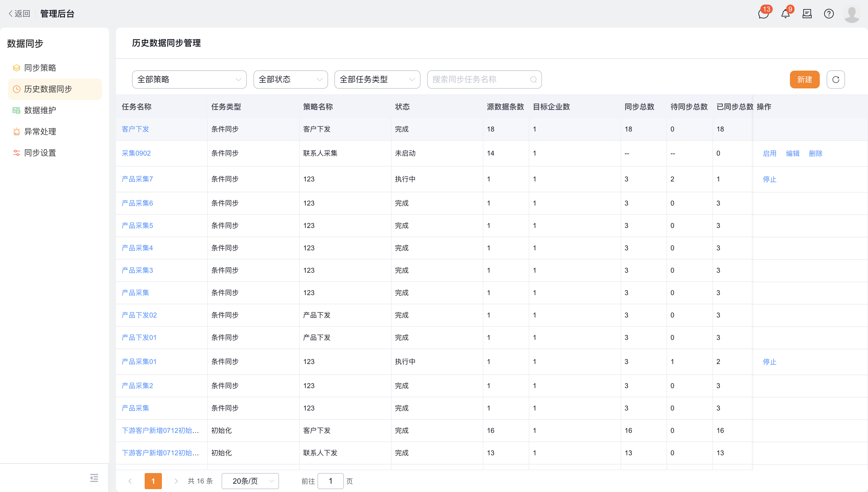Open the chat messages icon with badge 13
868x492 pixels.
pyautogui.click(x=763, y=14)
